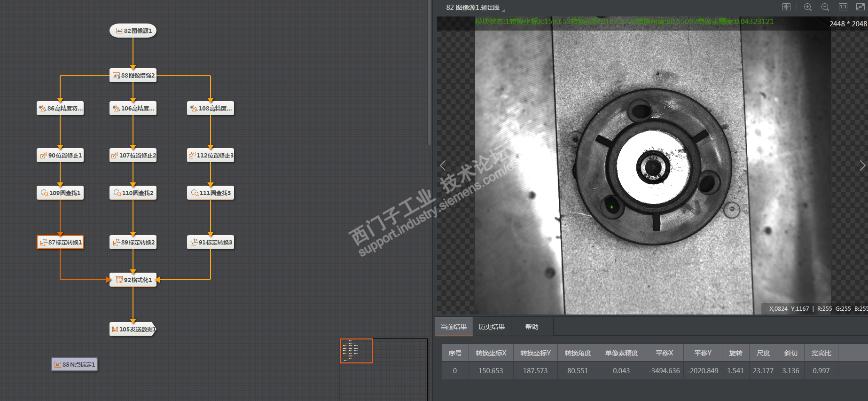This screenshot has height=401, width=868.
Task: Click the 宽高比 column header
Action: (821, 353)
